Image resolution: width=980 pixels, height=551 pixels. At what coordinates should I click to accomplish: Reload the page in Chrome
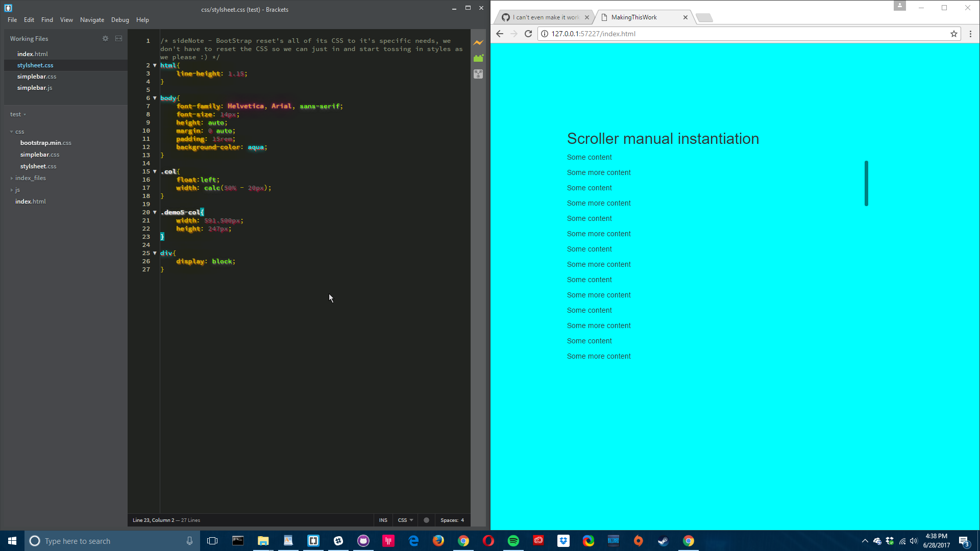(x=528, y=34)
